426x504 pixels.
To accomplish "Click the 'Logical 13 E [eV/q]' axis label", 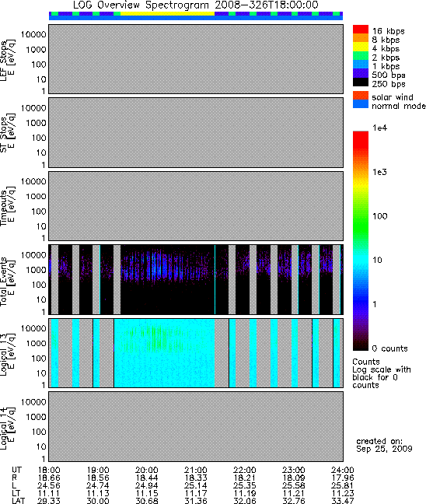I will (8, 354).
